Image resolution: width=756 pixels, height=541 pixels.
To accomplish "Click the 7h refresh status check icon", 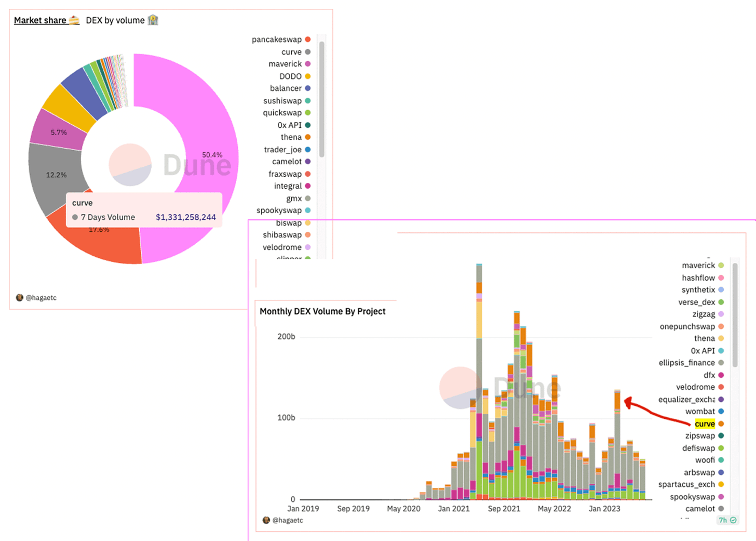I will pyautogui.click(x=734, y=520).
